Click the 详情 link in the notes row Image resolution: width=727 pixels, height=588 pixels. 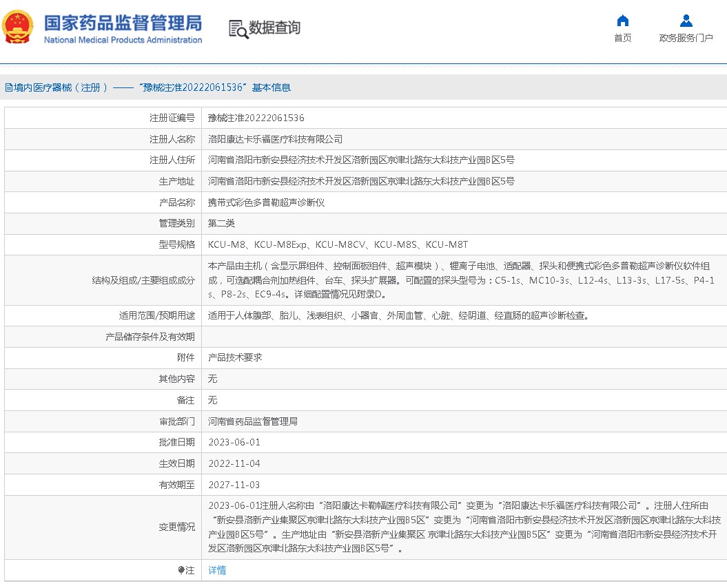tap(217, 570)
